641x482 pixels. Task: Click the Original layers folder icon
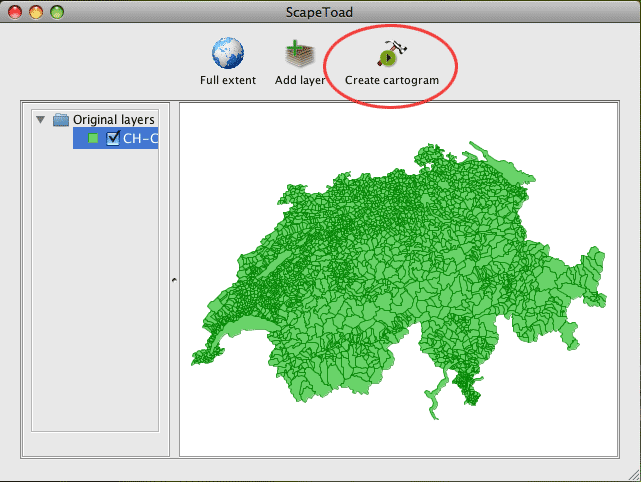61,119
